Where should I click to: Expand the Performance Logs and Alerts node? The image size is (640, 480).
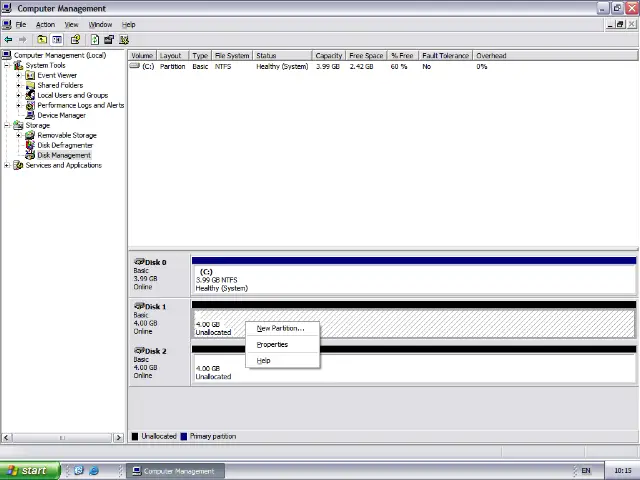(18, 105)
